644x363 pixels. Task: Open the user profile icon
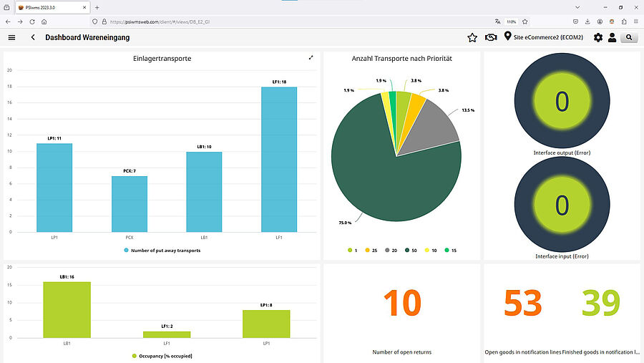[x=613, y=37]
